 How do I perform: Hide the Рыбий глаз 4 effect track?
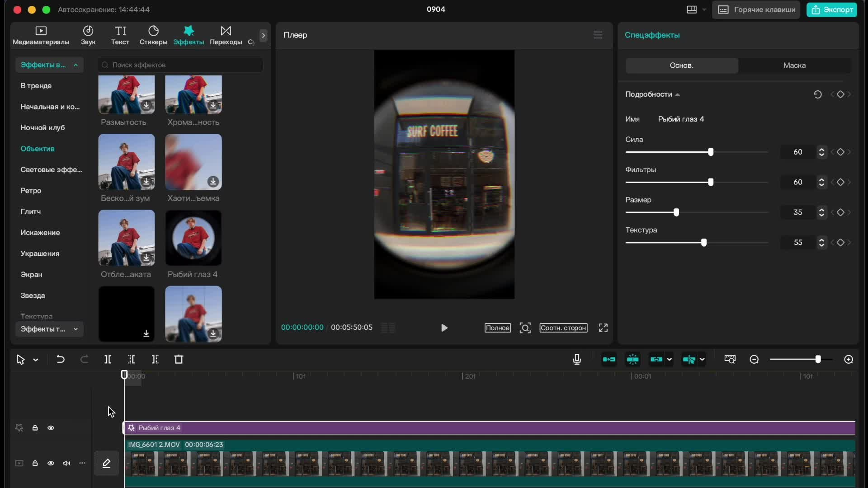click(51, 427)
